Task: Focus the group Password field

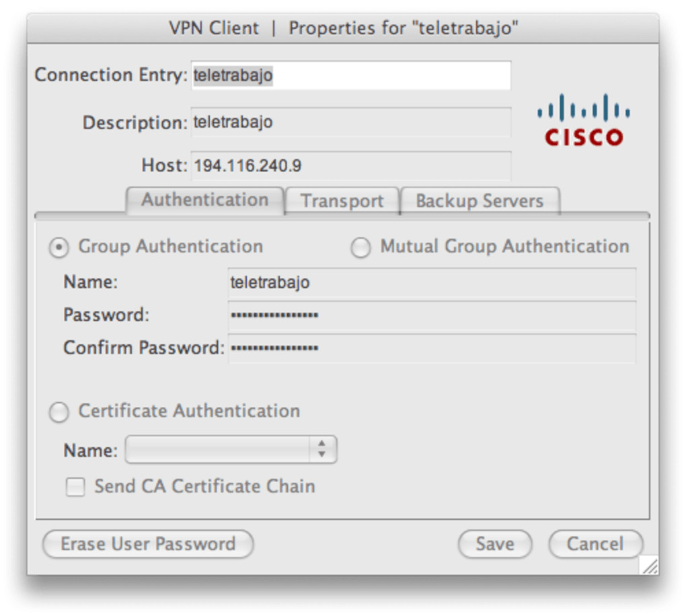Action: click(431, 315)
